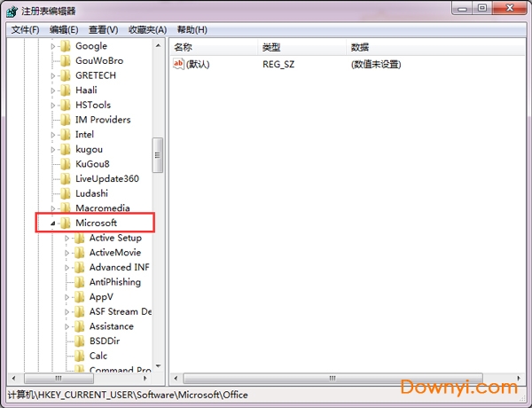The image size is (532, 408).
Task: Click the values pane horizontal scrollbar thumb
Action: [332, 378]
